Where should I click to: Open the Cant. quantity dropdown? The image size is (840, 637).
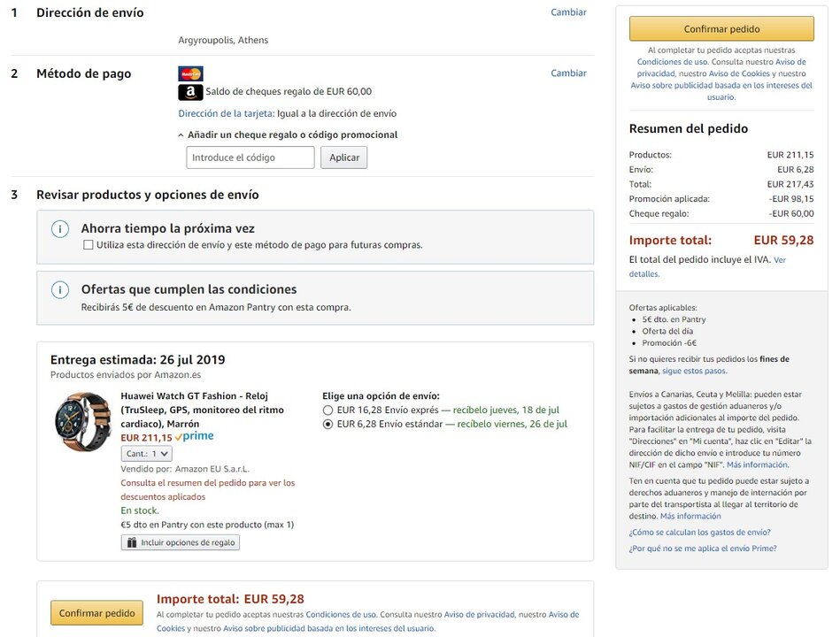coord(146,453)
